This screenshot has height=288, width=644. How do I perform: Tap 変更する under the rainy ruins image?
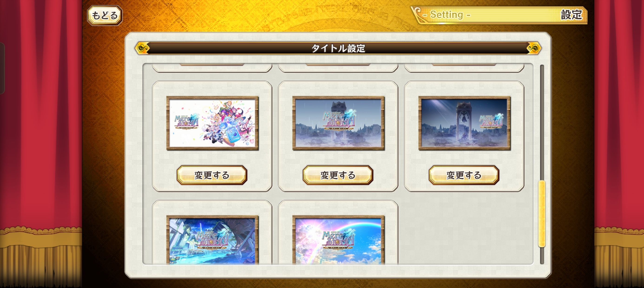tap(338, 175)
